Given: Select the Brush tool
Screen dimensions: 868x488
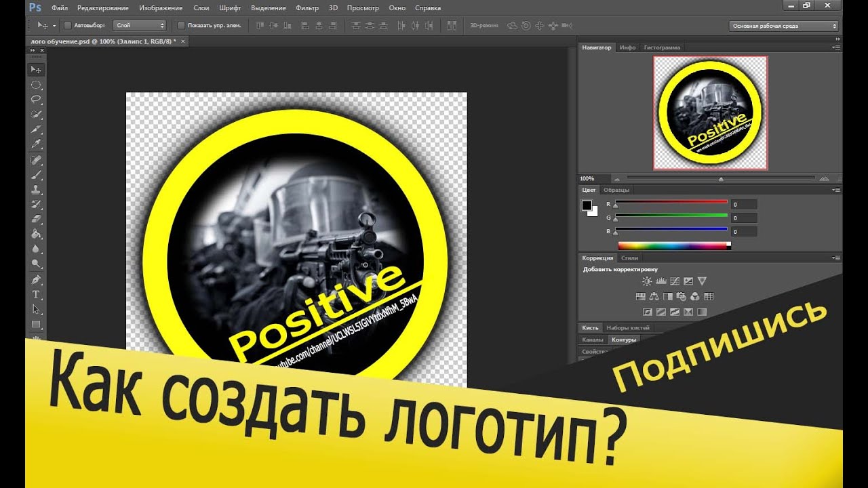Looking at the screenshot, I should (37, 175).
